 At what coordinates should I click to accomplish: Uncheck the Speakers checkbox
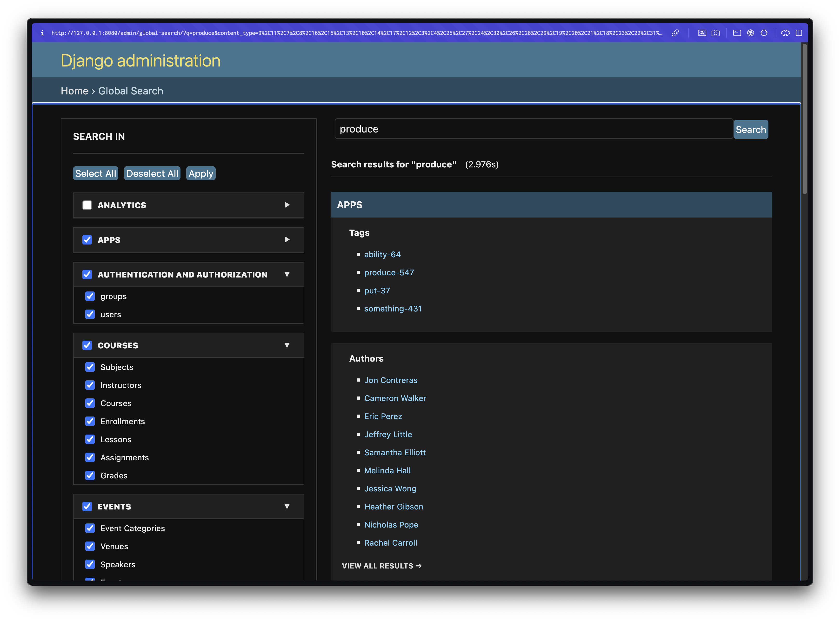point(90,564)
